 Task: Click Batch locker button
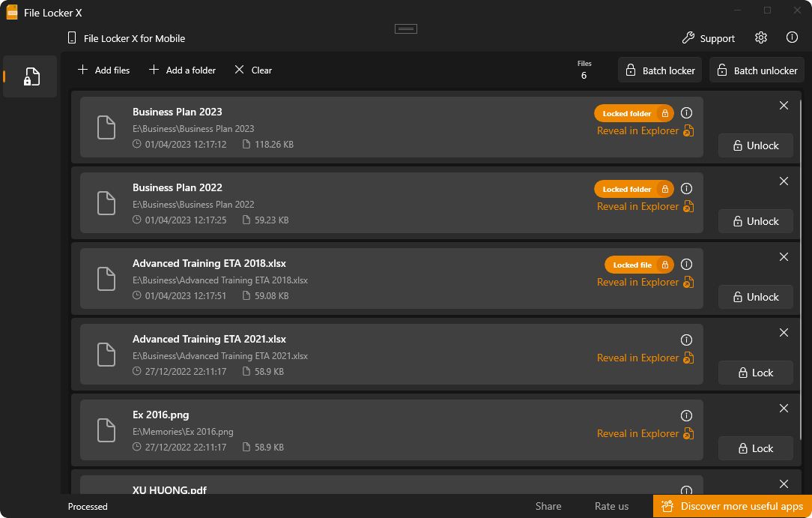[x=660, y=70]
